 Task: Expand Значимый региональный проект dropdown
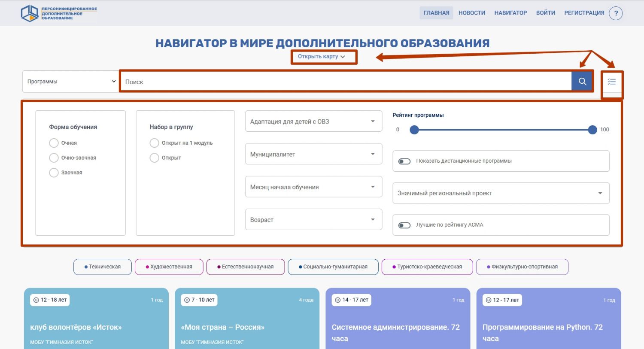coord(501,193)
